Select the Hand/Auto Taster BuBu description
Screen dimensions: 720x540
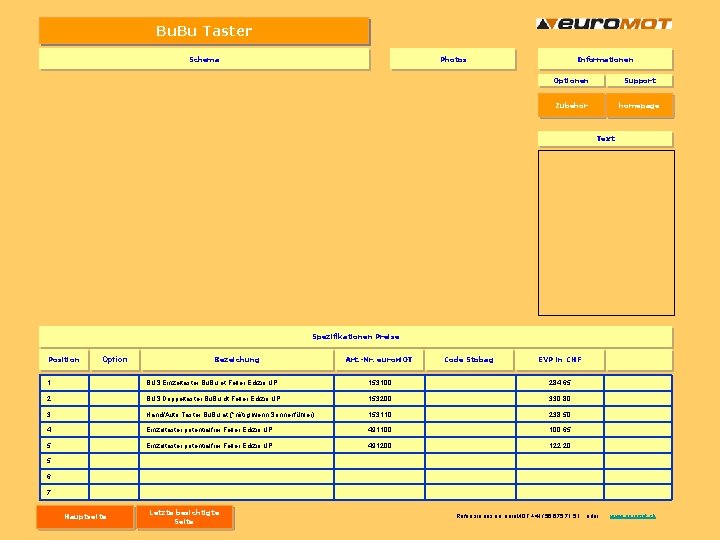(231, 415)
